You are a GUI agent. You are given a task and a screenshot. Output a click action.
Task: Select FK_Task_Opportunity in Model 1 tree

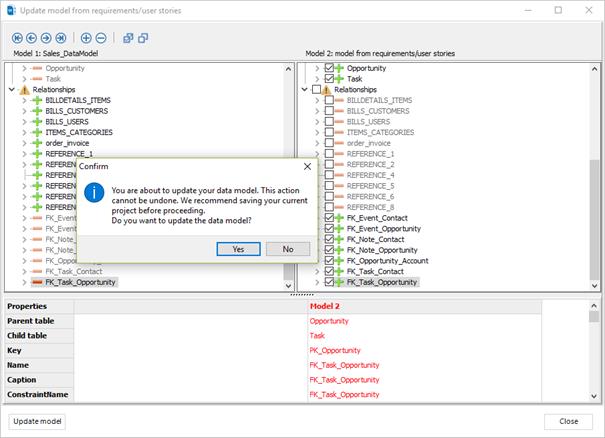point(80,282)
